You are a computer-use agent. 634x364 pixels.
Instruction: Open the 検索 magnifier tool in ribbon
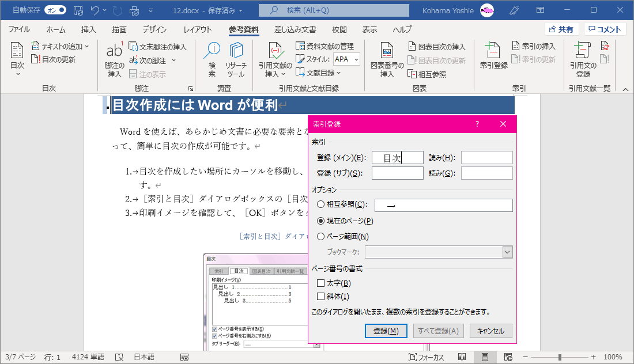pyautogui.click(x=212, y=59)
